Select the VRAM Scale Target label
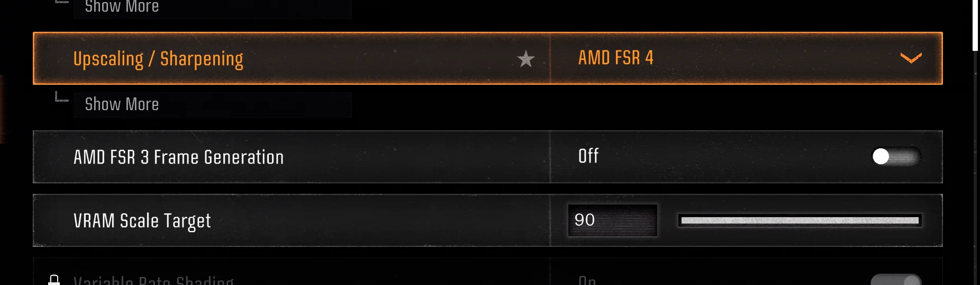The image size is (980, 285). coord(142,220)
